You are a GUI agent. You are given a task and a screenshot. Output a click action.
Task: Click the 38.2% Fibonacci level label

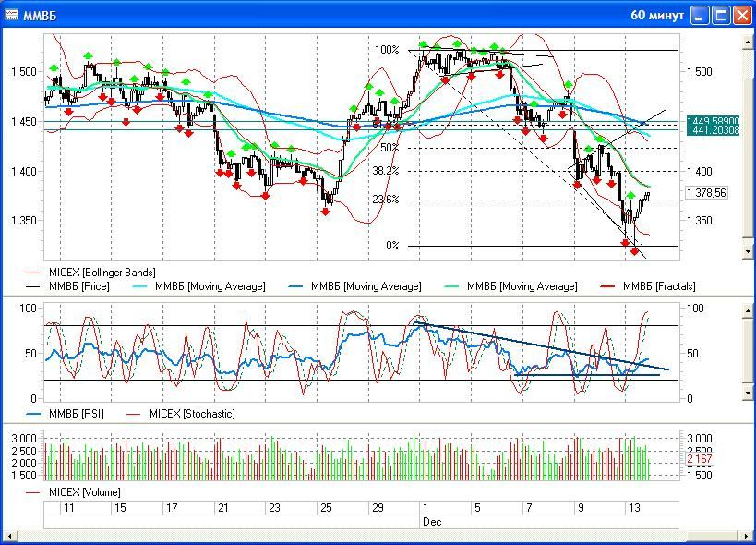386,171
